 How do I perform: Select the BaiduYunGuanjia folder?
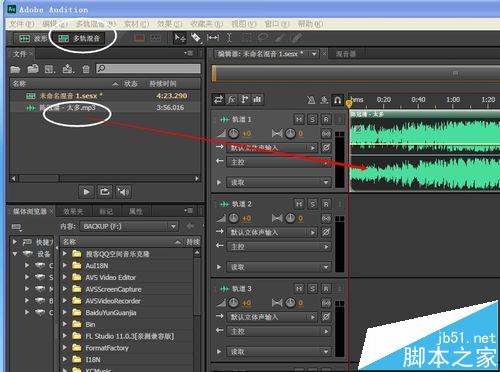click(x=110, y=313)
